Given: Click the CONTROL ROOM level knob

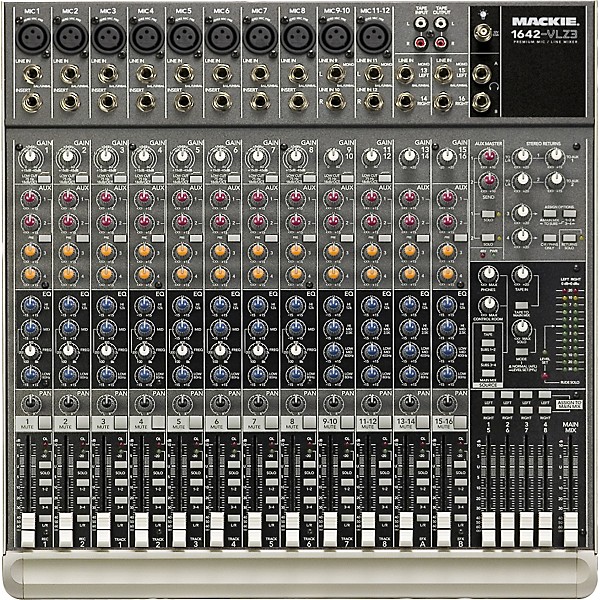Looking at the screenshot, I should click(x=488, y=304).
